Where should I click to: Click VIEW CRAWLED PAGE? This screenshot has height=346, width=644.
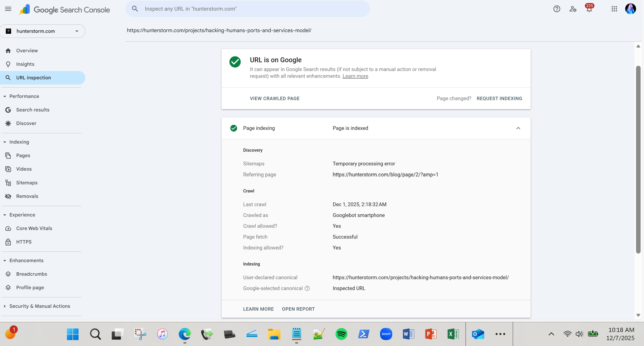tap(274, 98)
